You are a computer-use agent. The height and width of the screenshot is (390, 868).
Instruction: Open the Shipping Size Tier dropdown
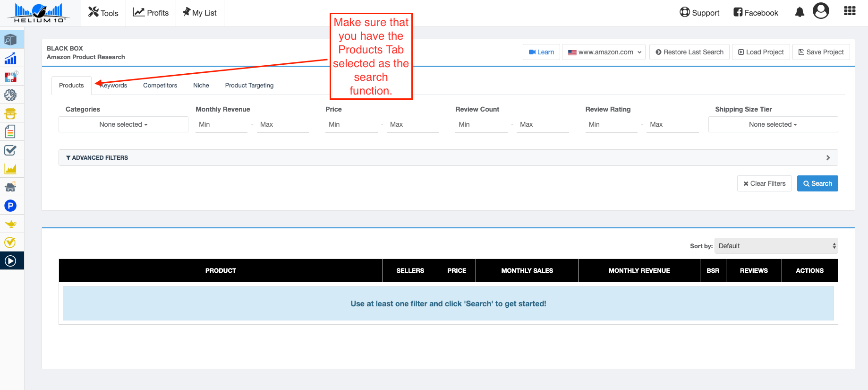(773, 124)
